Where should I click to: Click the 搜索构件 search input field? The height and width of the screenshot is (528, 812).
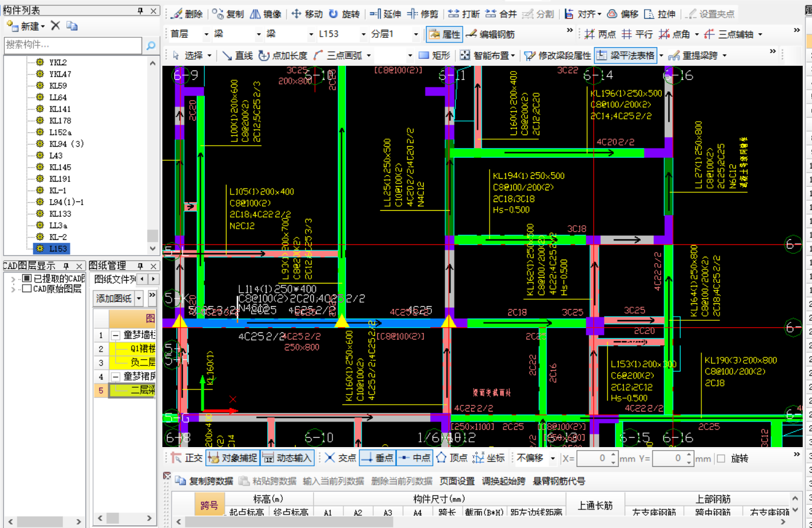click(x=73, y=45)
